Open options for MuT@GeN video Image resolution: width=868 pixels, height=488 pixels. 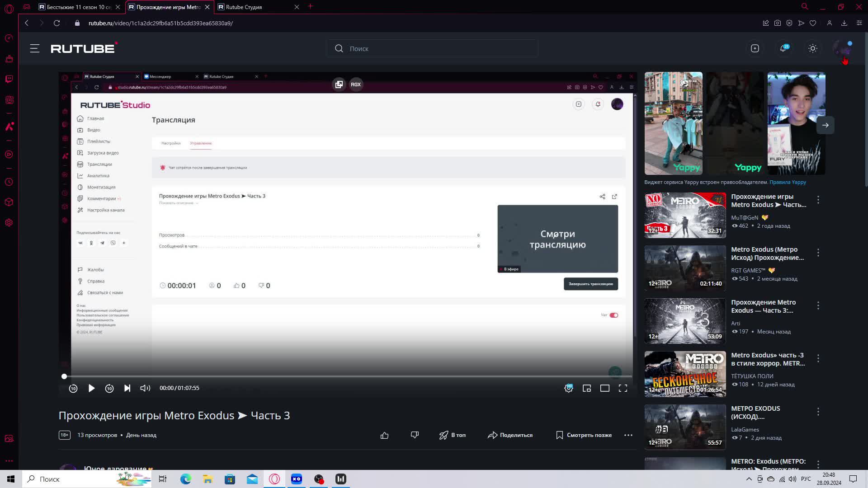click(x=818, y=200)
